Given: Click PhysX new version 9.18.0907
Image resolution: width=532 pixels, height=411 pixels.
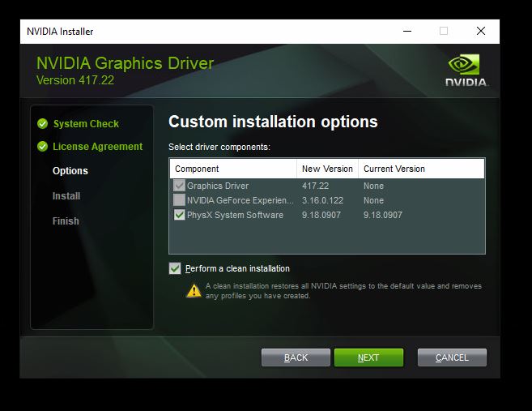Looking at the screenshot, I should tap(321, 215).
